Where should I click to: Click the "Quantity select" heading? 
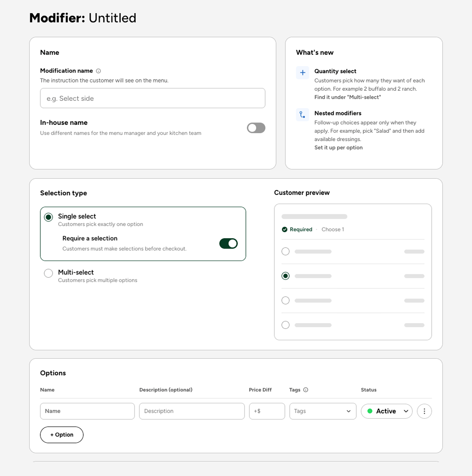[x=335, y=71]
